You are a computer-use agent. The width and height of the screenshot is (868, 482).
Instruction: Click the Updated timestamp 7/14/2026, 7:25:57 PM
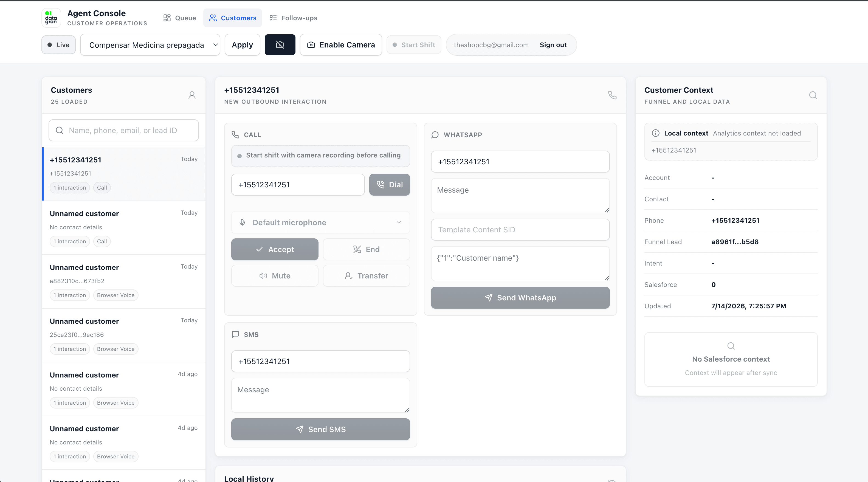(748, 306)
